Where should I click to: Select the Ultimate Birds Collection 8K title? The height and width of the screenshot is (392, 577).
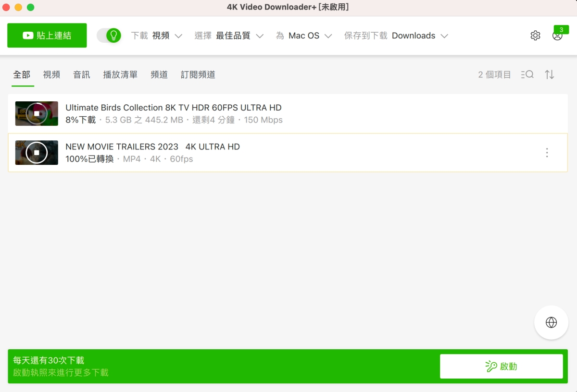click(174, 108)
